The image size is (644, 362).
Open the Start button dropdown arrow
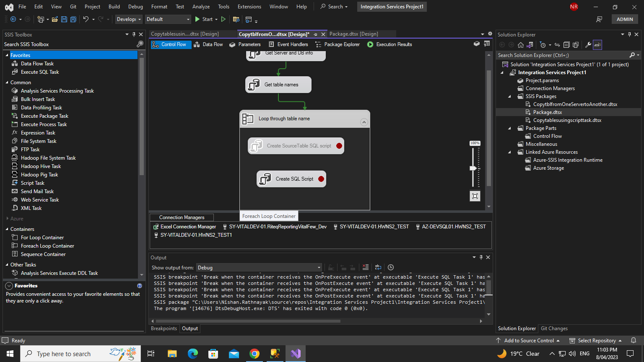click(x=216, y=19)
